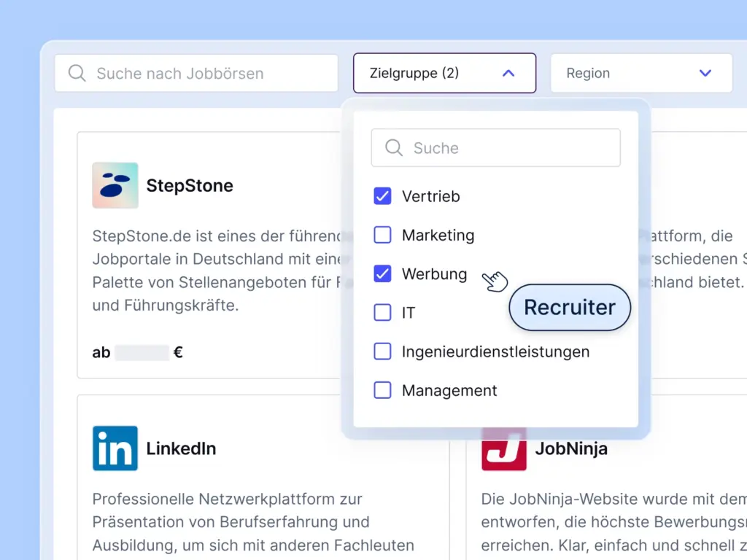
Task: Check the Marketing checkbox
Action: pyautogui.click(x=382, y=235)
